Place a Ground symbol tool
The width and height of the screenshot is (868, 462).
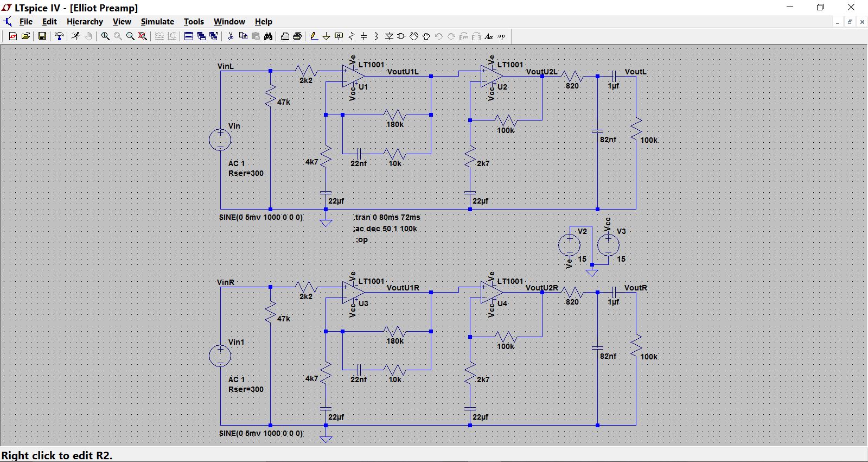(326, 36)
